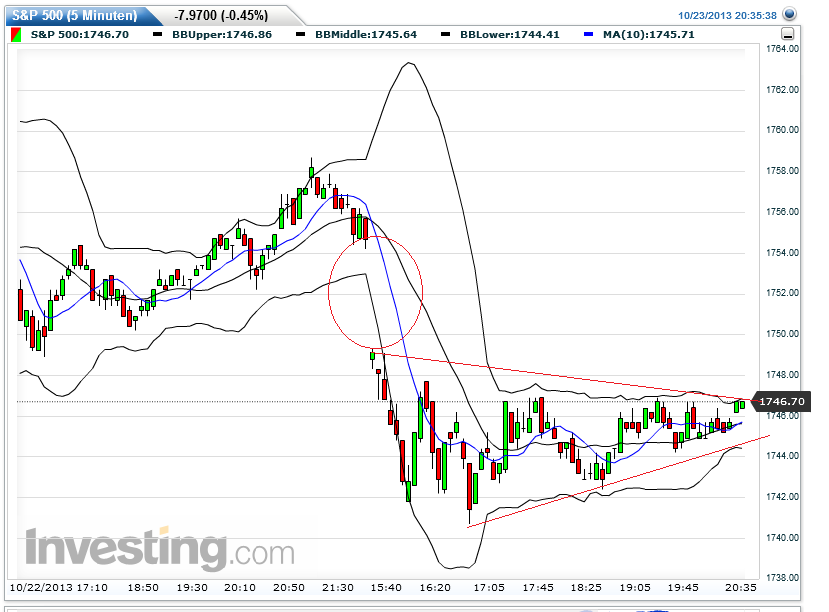Screen dimensions: 829x612
Task: Click the 10/23/2013 20:35:38 timestamp
Action: (727, 15)
